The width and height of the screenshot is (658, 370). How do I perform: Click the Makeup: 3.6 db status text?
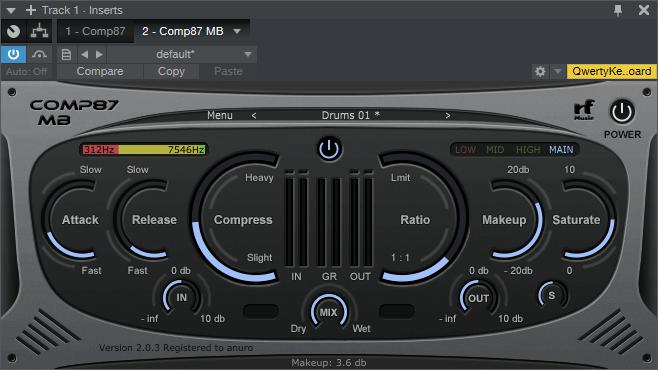(x=329, y=362)
